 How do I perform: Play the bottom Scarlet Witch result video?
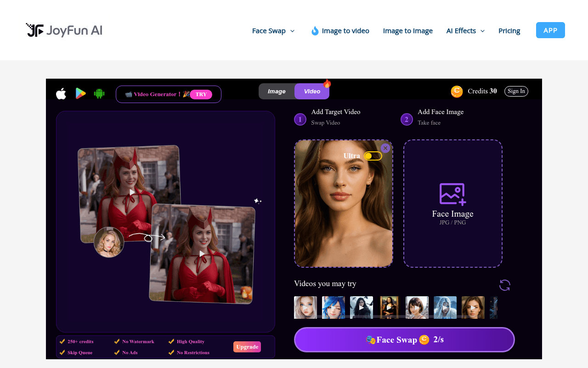[202, 253]
